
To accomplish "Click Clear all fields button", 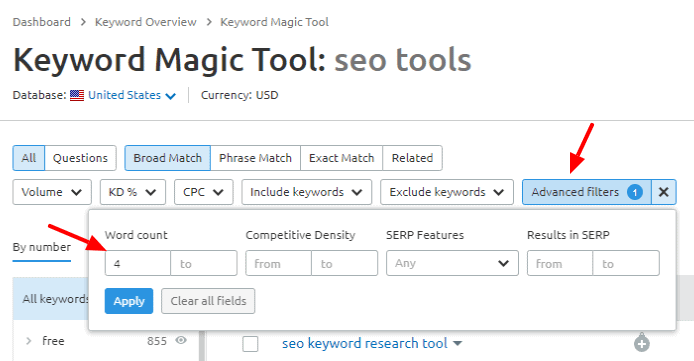I will pyautogui.click(x=208, y=301).
